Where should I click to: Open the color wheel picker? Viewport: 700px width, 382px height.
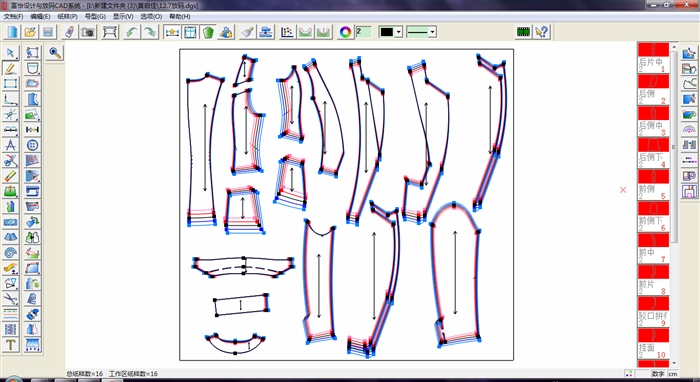click(x=345, y=32)
